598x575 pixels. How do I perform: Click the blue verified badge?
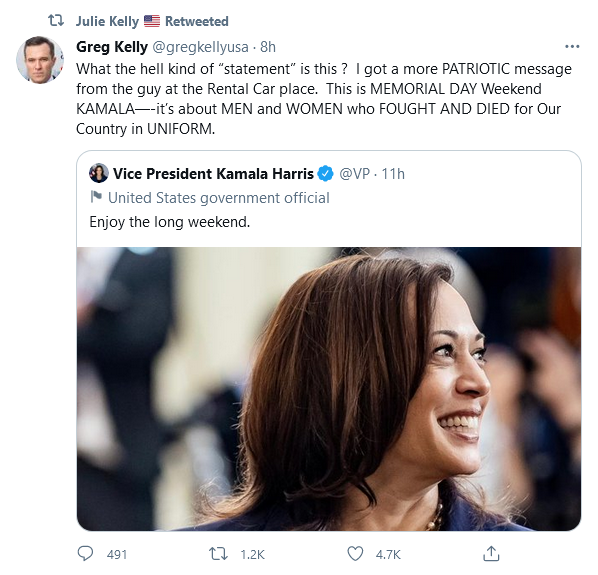point(325,174)
